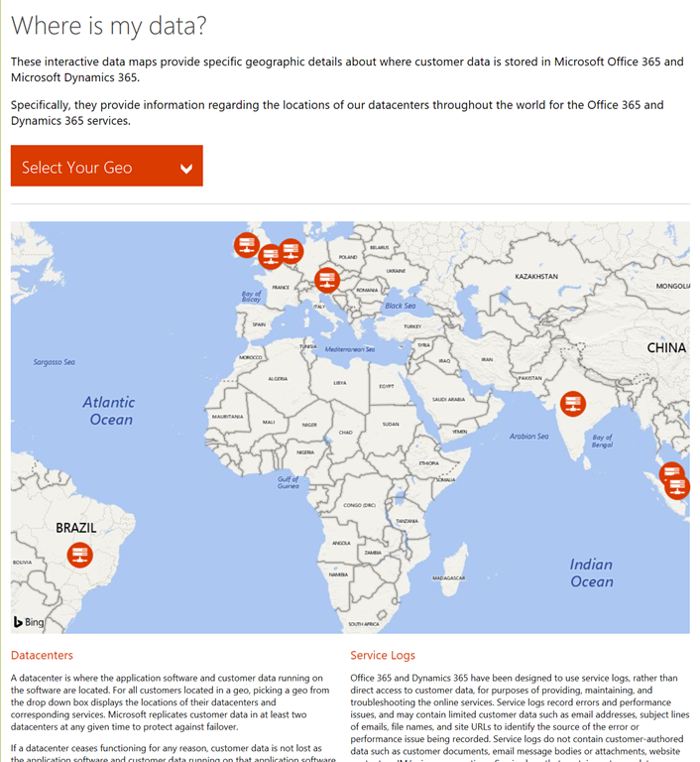The width and height of the screenshot is (700, 762).
Task: Click the Atlantic Ocean label on the map
Action: pyautogui.click(x=109, y=411)
